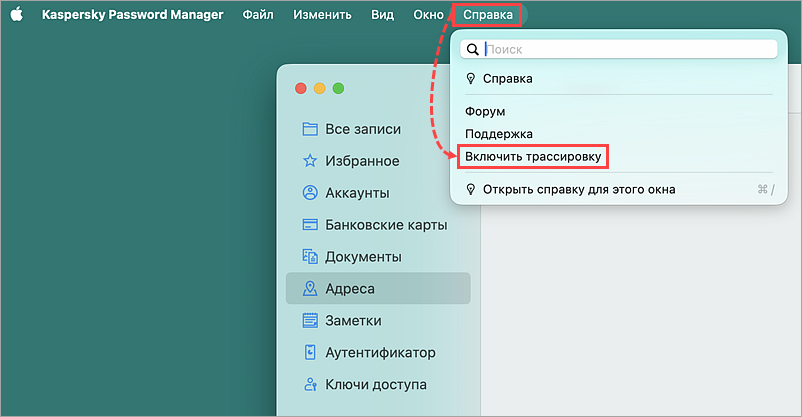This screenshot has height=417, width=802.
Task: Open the Вид menu
Action: click(x=383, y=15)
